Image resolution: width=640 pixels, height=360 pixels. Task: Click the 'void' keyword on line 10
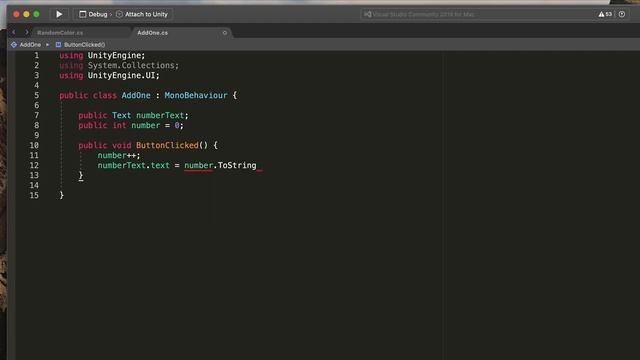[x=122, y=145]
